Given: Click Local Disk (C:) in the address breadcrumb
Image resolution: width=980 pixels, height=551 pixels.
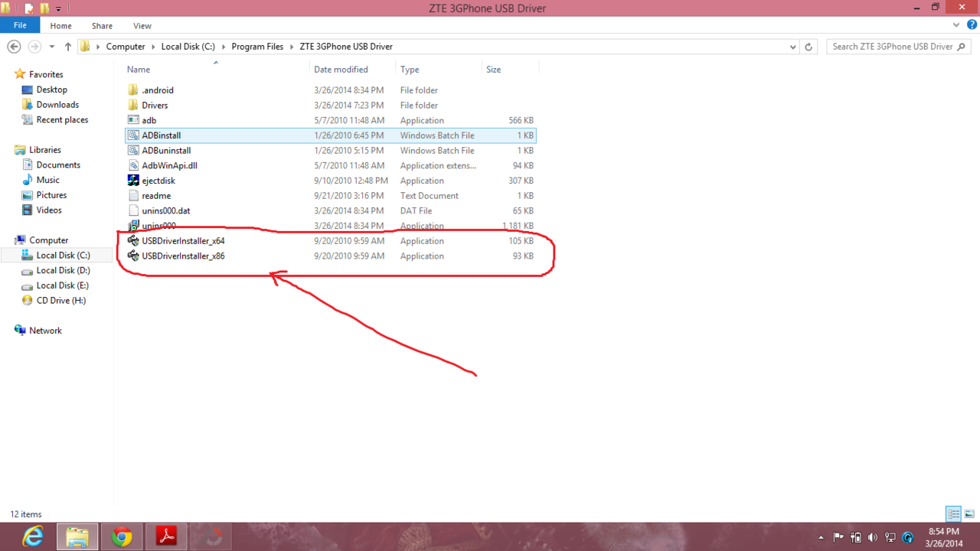Looking at the screenshot, I should (188, 47).
